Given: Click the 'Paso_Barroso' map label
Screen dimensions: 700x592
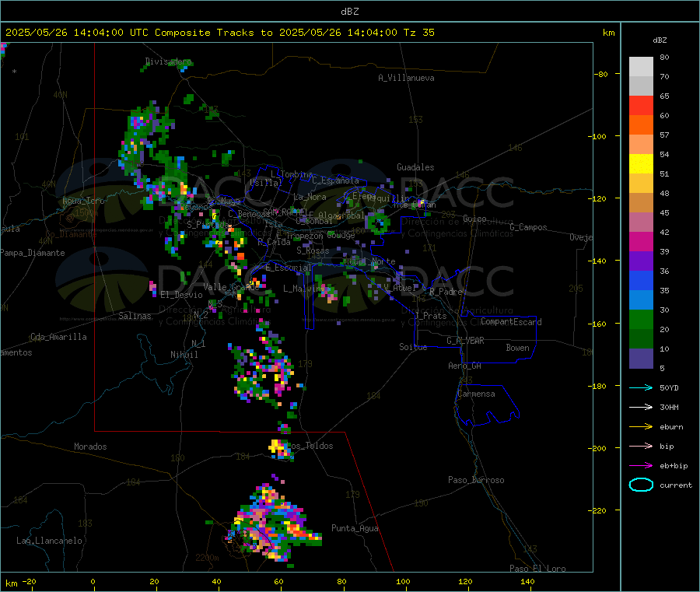Looking at the screenshot, I should pyautogui.click(x=476, y=480).
